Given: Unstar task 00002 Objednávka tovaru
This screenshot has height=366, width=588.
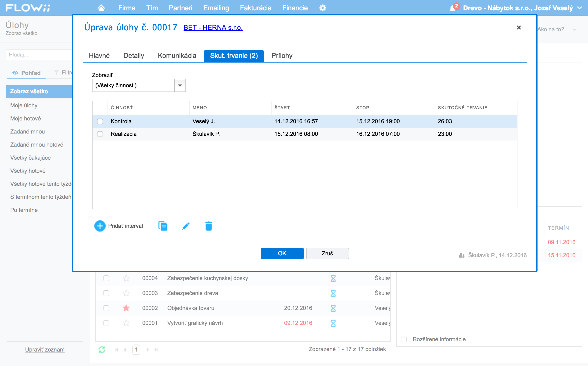Looking at the screenshot, I should coord(126,308).
